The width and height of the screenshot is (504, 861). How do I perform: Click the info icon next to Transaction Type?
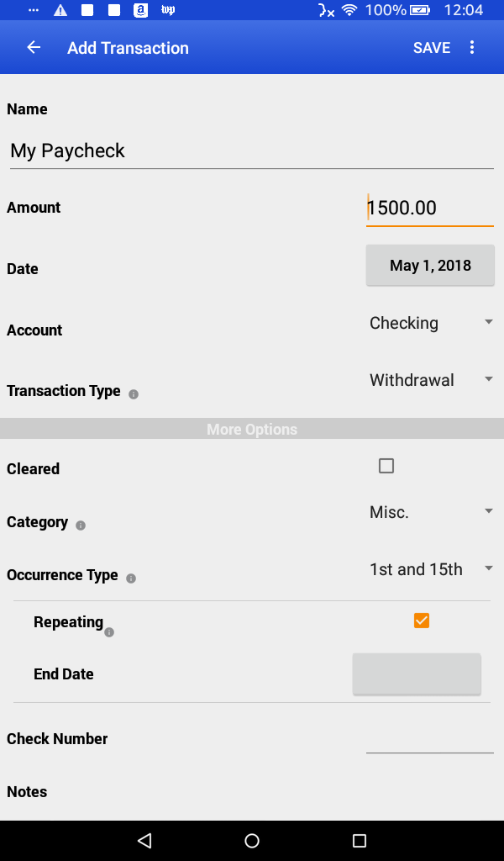[x=134, y=394]
